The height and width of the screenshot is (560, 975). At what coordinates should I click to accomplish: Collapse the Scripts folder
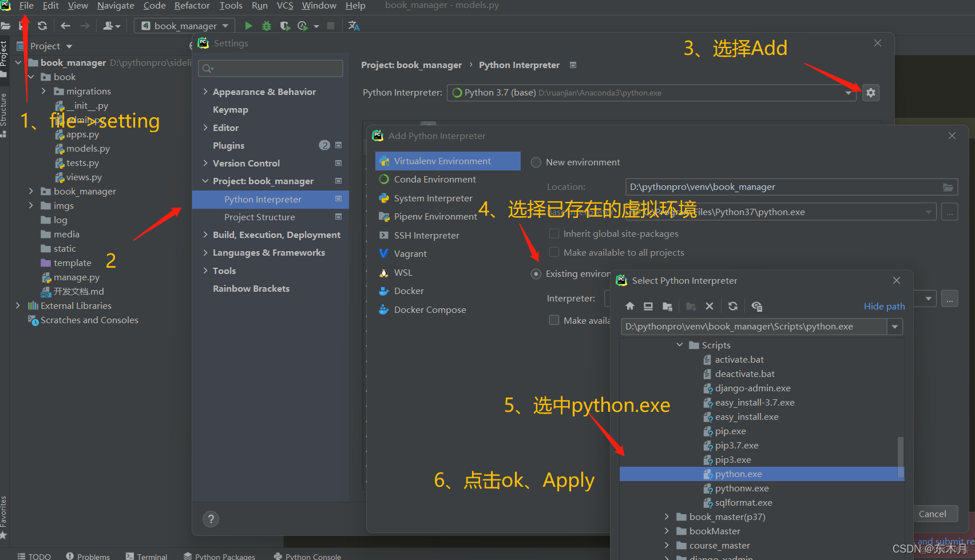(x=680, y=345)
